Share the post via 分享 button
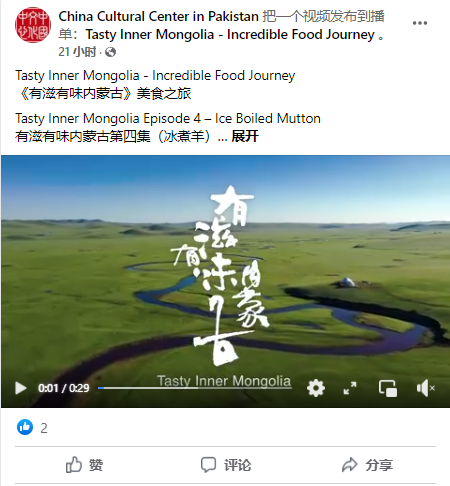Screen dimensions: 450x486 [x=367, y=465]
